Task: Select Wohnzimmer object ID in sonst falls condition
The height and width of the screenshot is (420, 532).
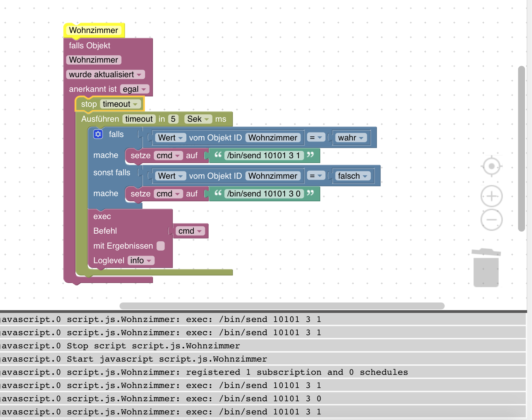Action: [273, 176]
